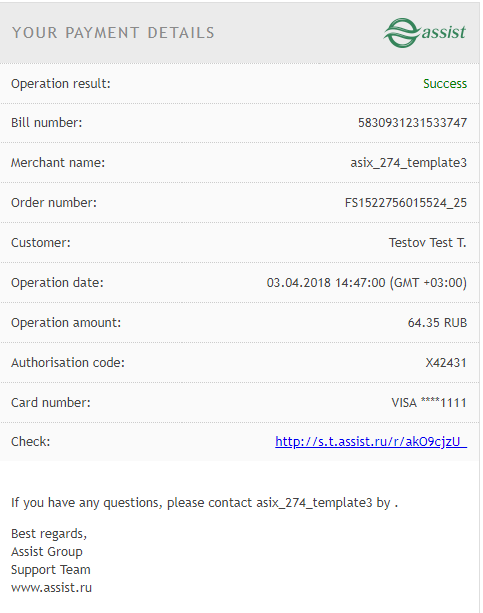
Task: Click the bill number 5830931231533747
Action: pyautogui.click(x=412, y=123)
